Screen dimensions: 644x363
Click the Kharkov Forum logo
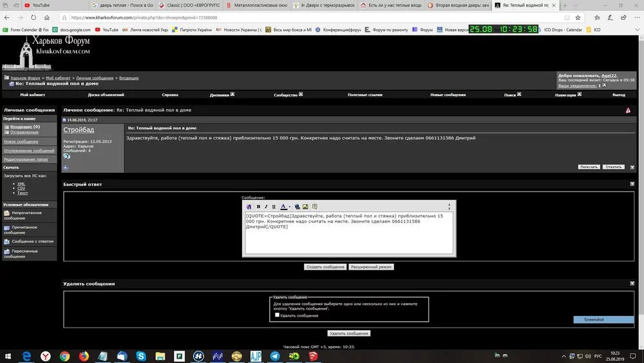46,53
